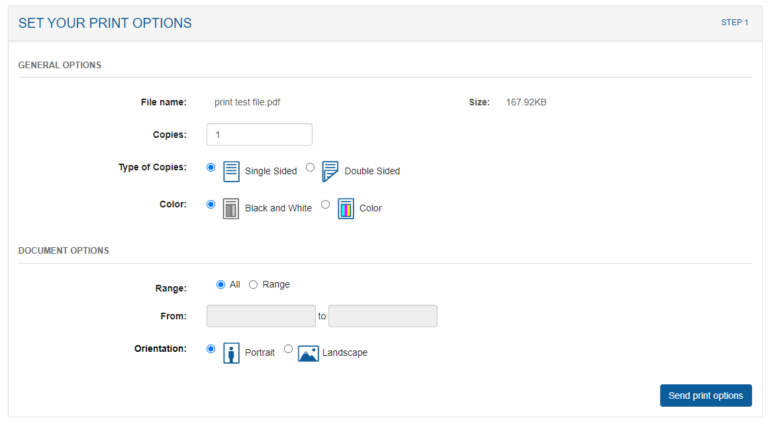Click the end page field after "to"
The height and width of the screenshot is (424, 768).
383,316
